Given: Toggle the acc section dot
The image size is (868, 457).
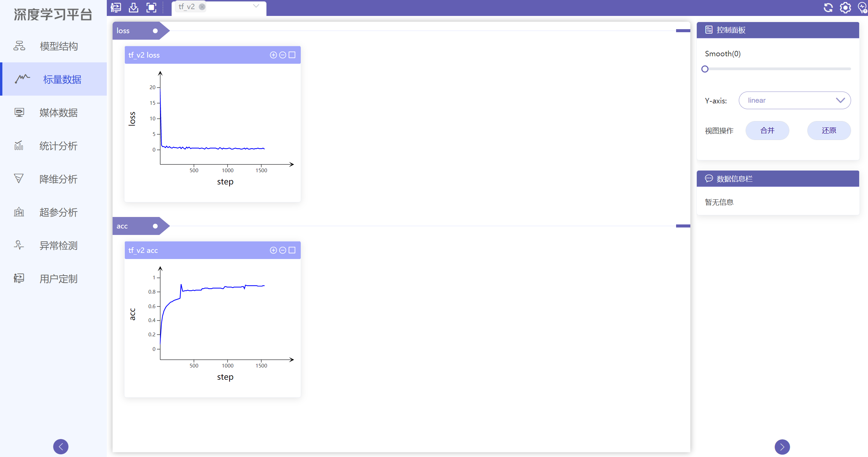Looking at the screenshot, I should point(155,226).
